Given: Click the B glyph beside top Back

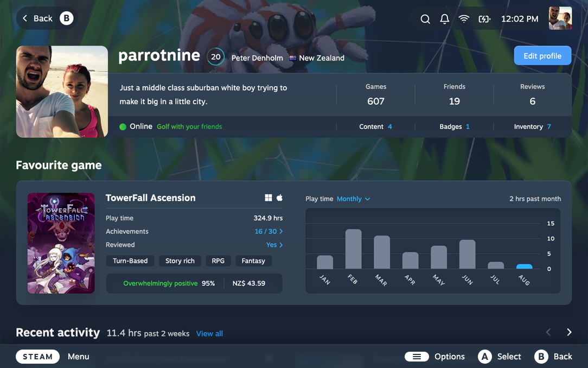Looking at the screenshot, I should pos(66,18).
